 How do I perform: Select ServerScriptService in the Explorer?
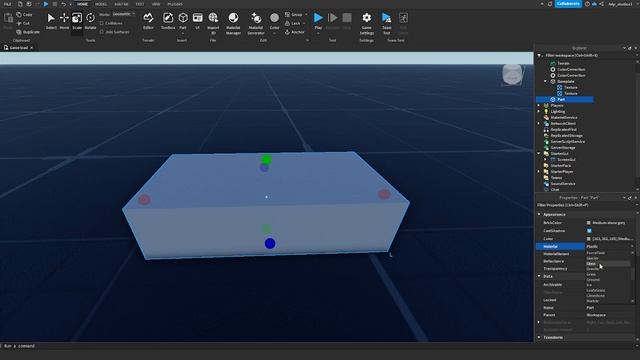tap(568, 142)
